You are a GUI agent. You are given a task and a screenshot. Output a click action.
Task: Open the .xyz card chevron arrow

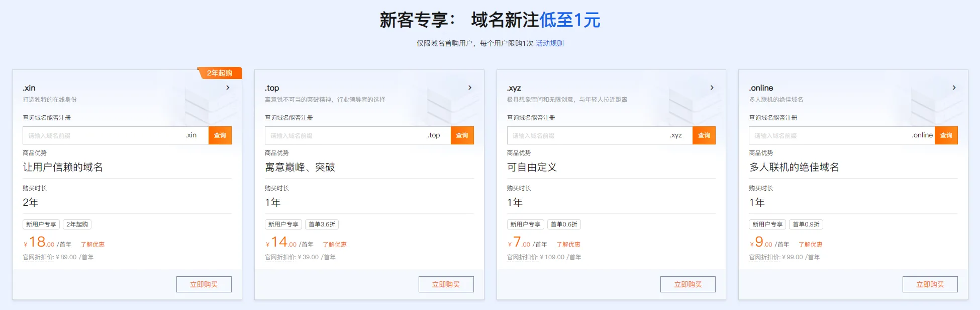[712, 88]
